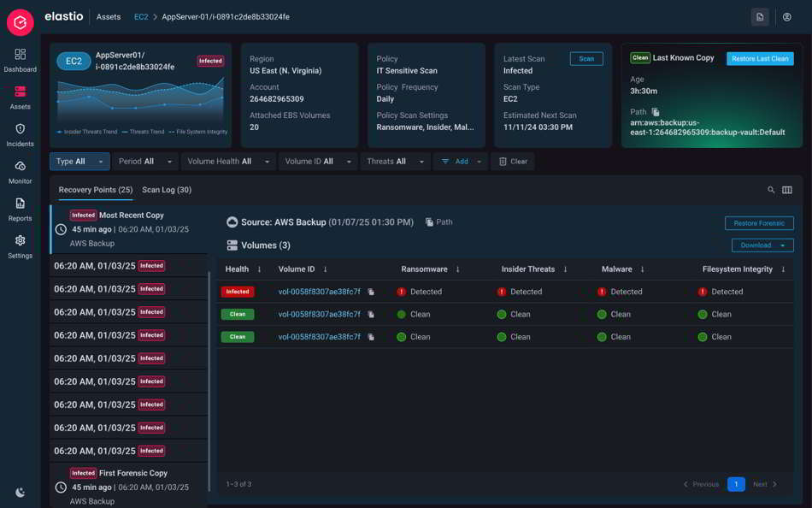
Task: Open the Monitor sidebar icon
Action: [x=21, y=166]
